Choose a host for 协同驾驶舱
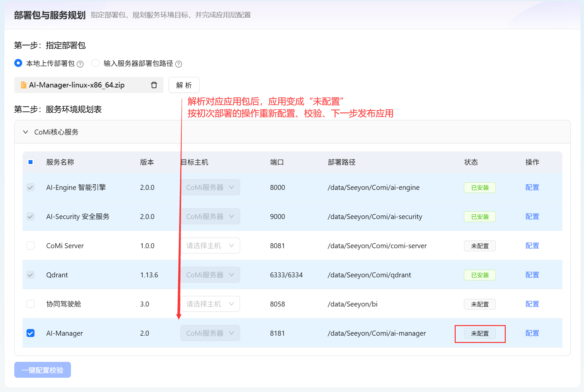 coord(210,304)
